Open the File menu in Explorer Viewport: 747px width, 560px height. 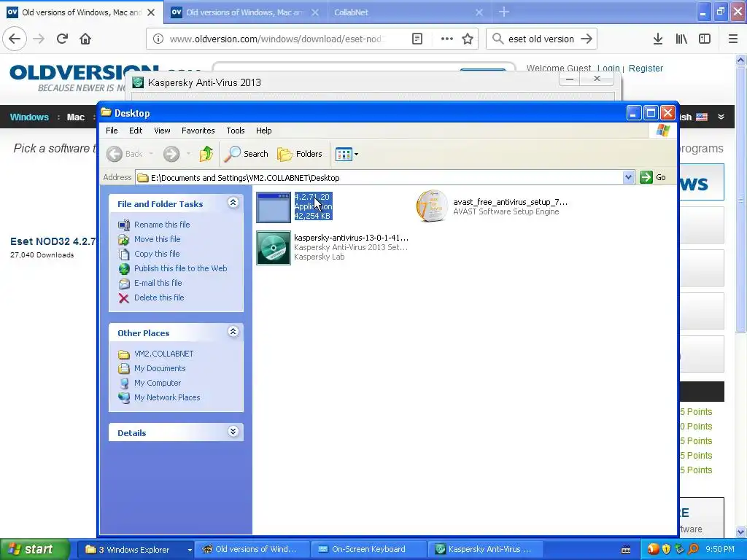112,131
